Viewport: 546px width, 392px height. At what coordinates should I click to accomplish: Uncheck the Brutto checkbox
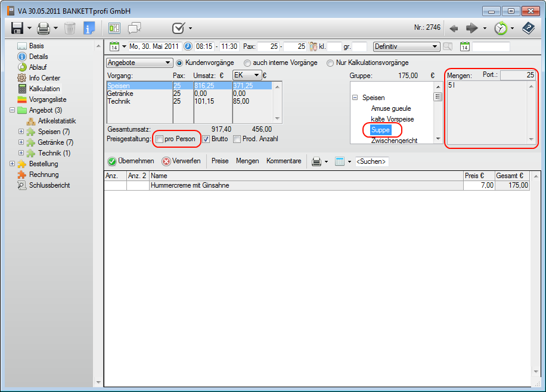(206, 139)
